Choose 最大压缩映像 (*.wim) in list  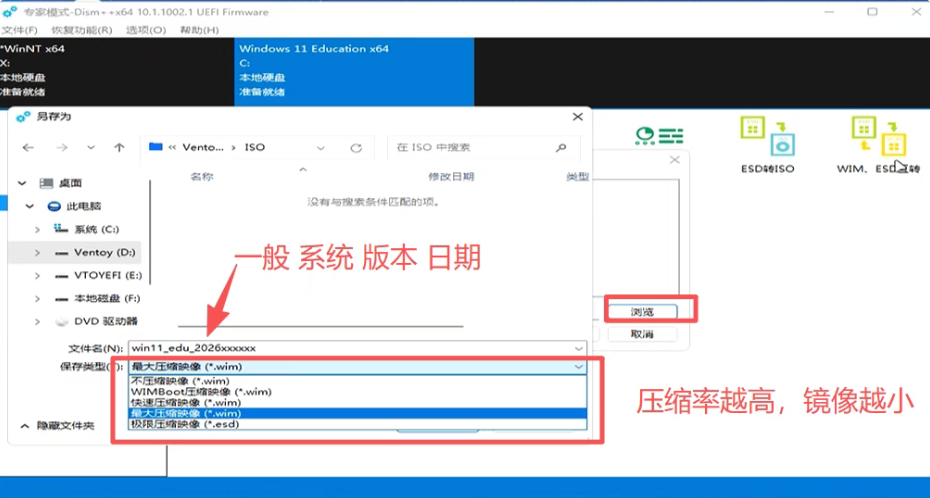pyautogui.click(x=358, y=413)
